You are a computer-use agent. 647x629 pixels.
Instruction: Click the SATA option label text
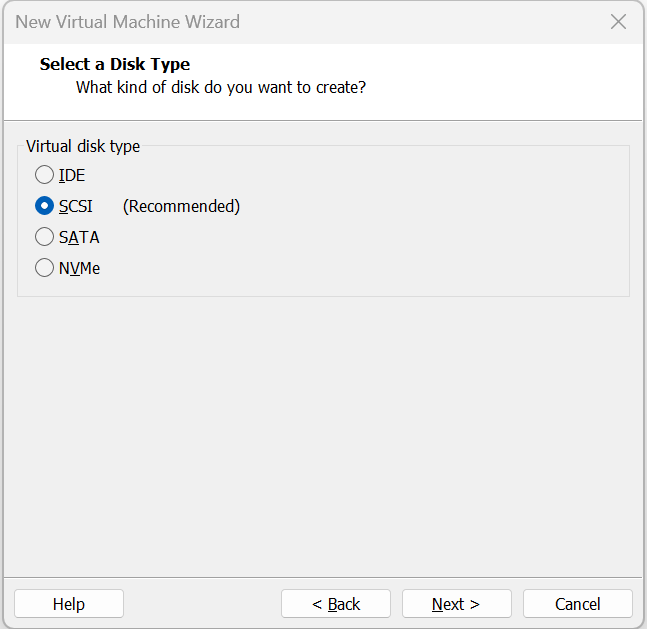[79, 237]
